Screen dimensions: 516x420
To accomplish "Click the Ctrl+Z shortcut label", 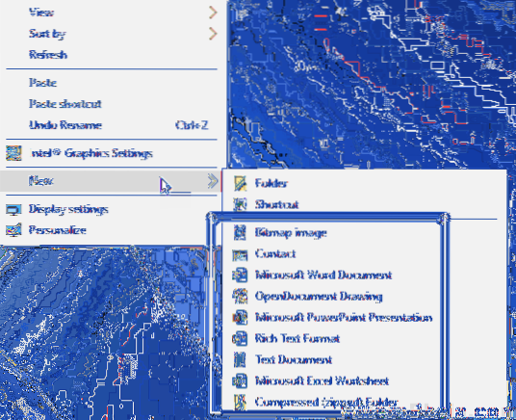I will (192, 125).
